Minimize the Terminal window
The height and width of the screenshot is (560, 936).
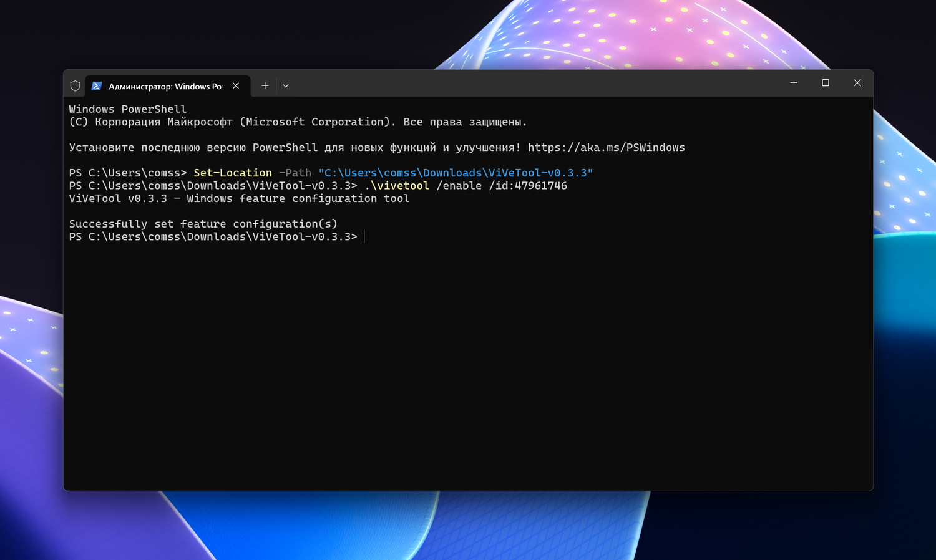point(794,83)
